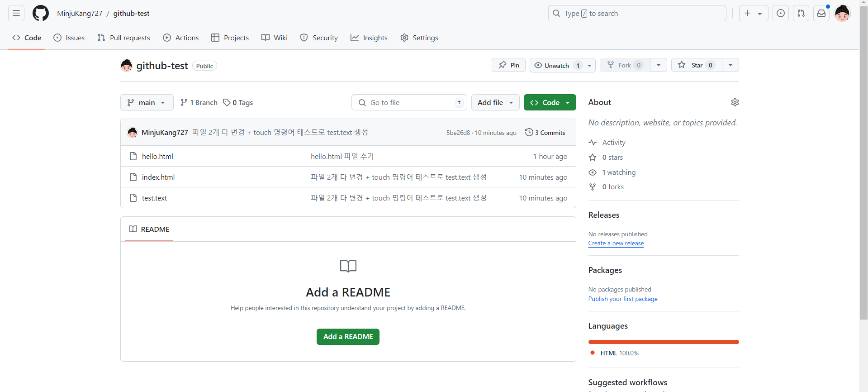Image resolution: width=868 pixels, height=392 pixels.
Task: View the 0 Tags link
Action: coord(238,102)
